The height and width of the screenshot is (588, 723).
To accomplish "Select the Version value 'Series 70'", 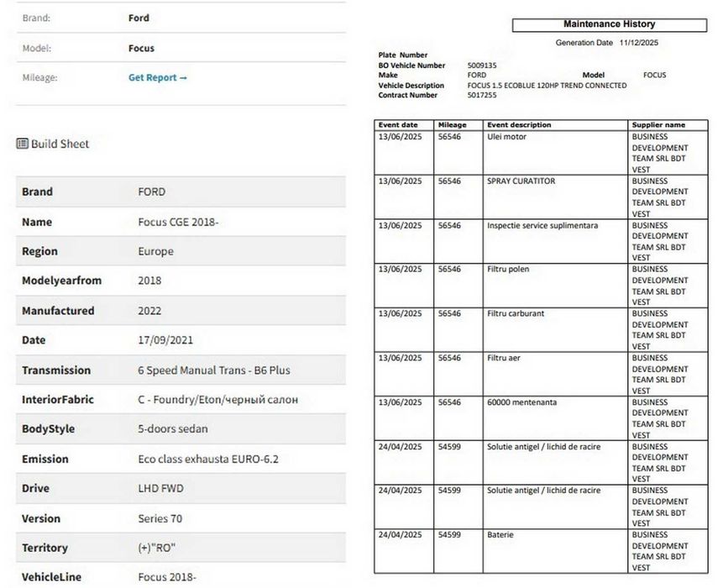I will 160,518.
